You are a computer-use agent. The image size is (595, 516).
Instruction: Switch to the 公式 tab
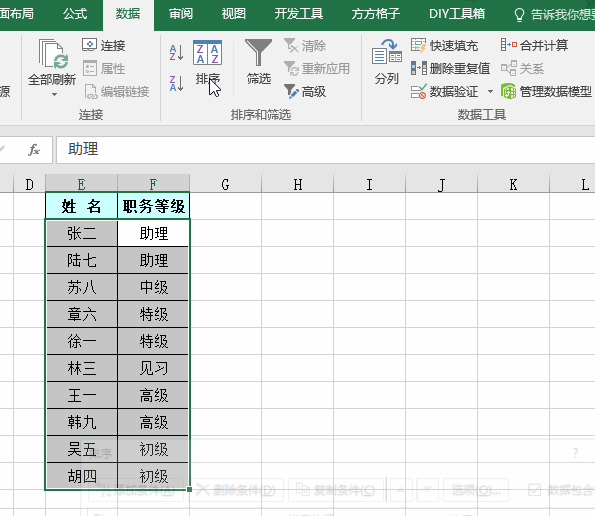pos(75,14)
